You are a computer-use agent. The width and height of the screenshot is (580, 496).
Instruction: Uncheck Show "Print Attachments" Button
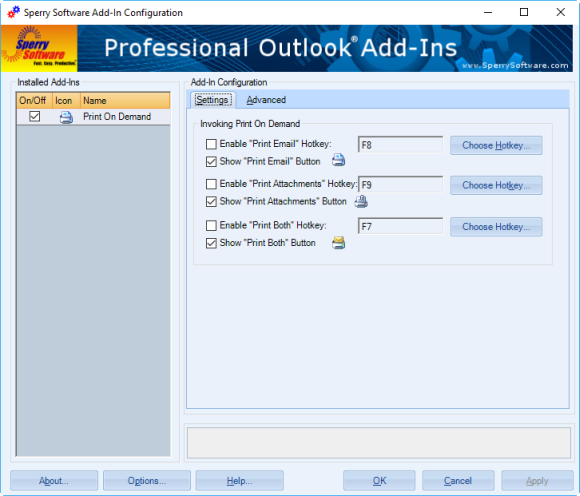[x=211, y=202]
